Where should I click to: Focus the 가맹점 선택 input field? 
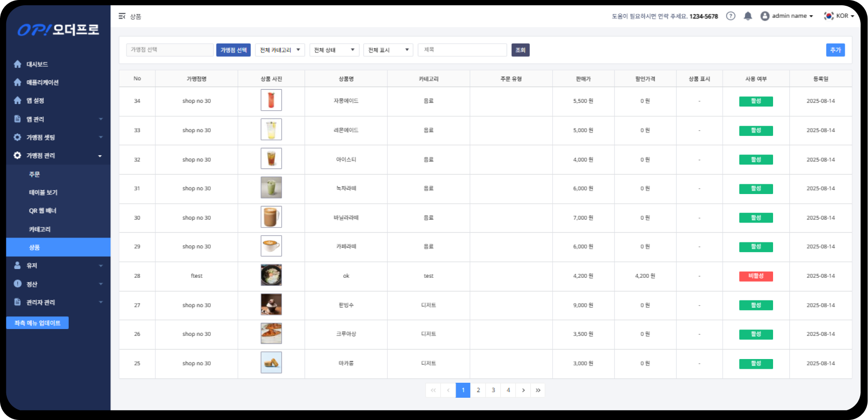pyautogui.click(x=170, y=50)
